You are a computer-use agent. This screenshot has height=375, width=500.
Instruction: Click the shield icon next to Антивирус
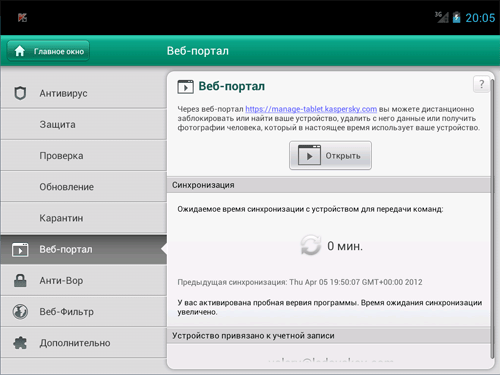click(20, 93)
